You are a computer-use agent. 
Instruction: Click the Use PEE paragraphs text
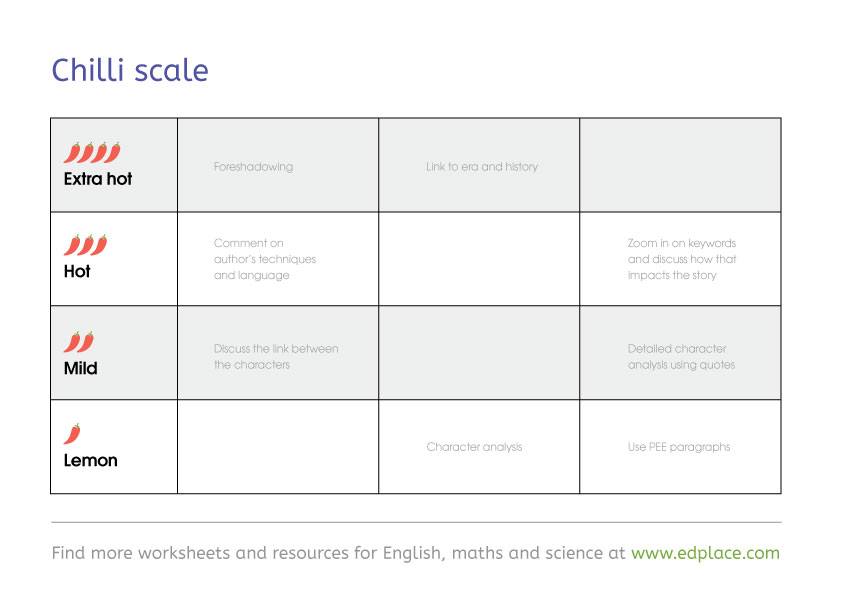pos(679,447)
